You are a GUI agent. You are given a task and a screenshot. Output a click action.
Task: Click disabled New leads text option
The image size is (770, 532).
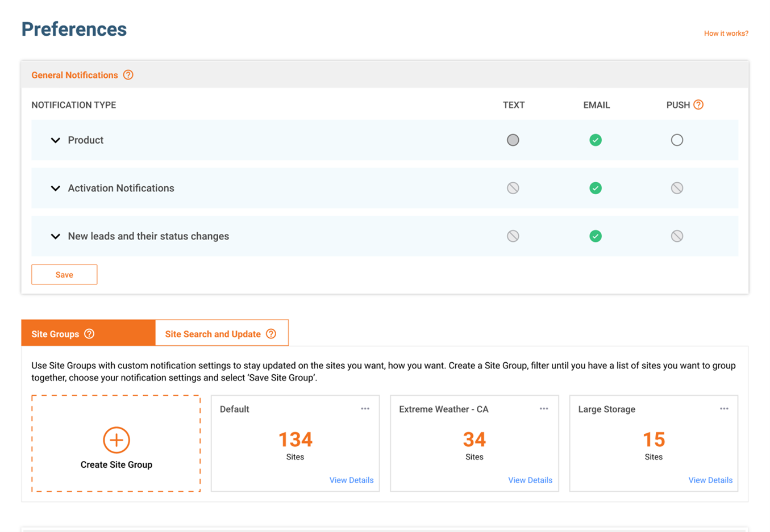click(x=513, y=236)
